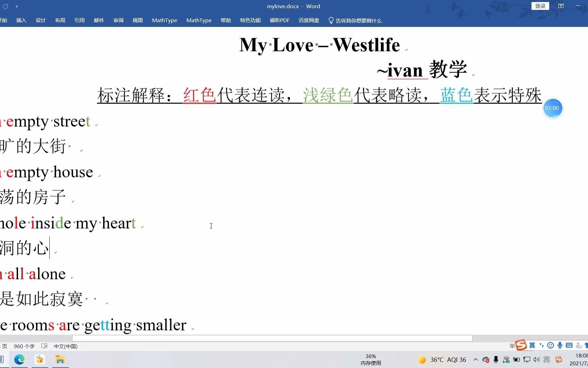The width and height of the screenshot is (588, 368).
Task: Open the Customize Quick Access Toolbar dropdown
Action: [x=17, y=6]
